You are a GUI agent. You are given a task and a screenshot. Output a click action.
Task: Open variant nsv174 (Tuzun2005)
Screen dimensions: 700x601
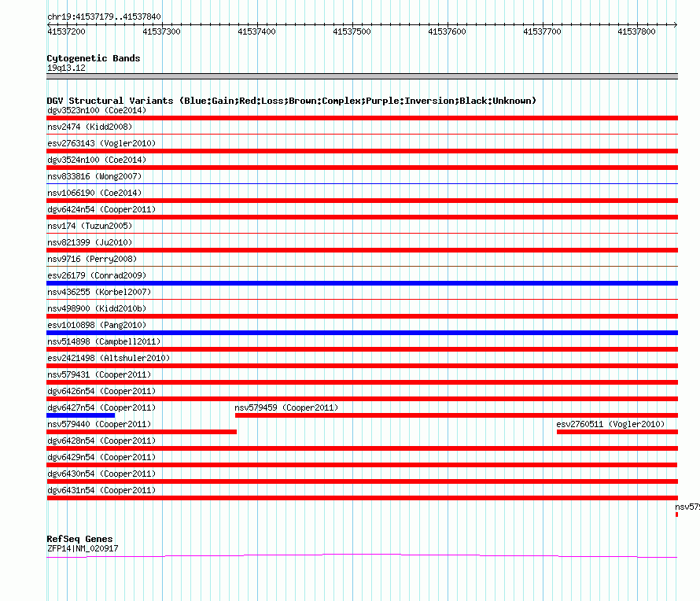(90, 226)
